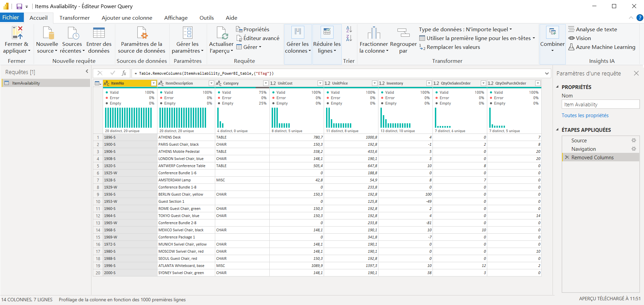The width and height of the screenshot is (644, 305).
Task: Open the Type de données dropdown
Action: (x=465, y=30)
